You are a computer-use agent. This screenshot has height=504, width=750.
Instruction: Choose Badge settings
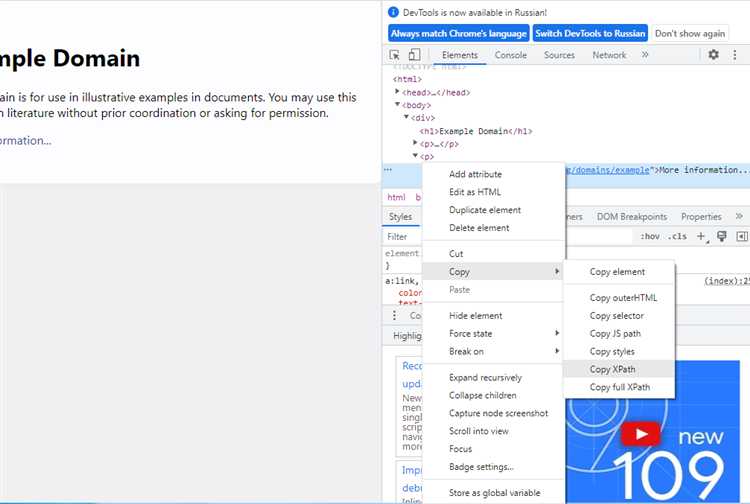[x=493, y=467]
